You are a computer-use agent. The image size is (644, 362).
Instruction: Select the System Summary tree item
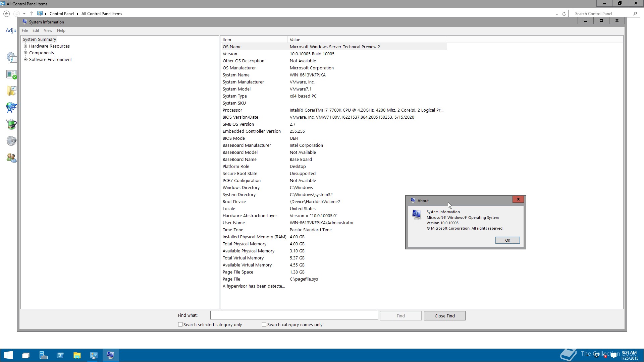(x=39, y=40)
